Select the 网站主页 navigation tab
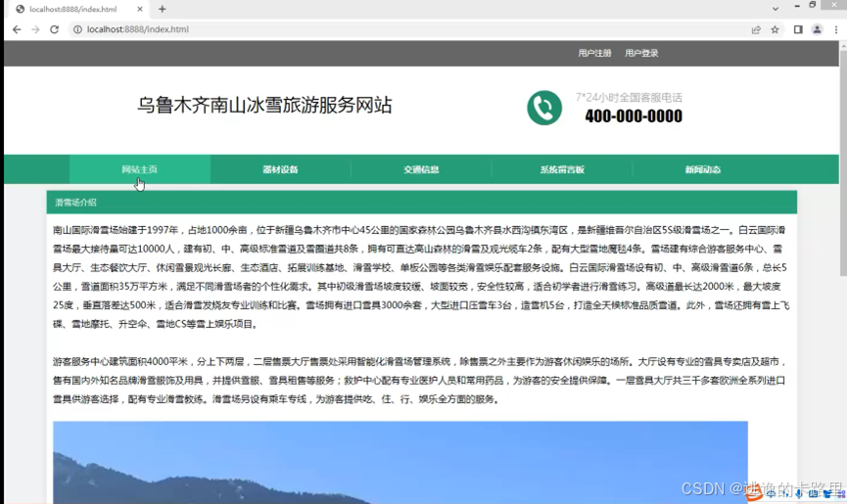This screenshot has width=847, height=504. click(140, 169)
